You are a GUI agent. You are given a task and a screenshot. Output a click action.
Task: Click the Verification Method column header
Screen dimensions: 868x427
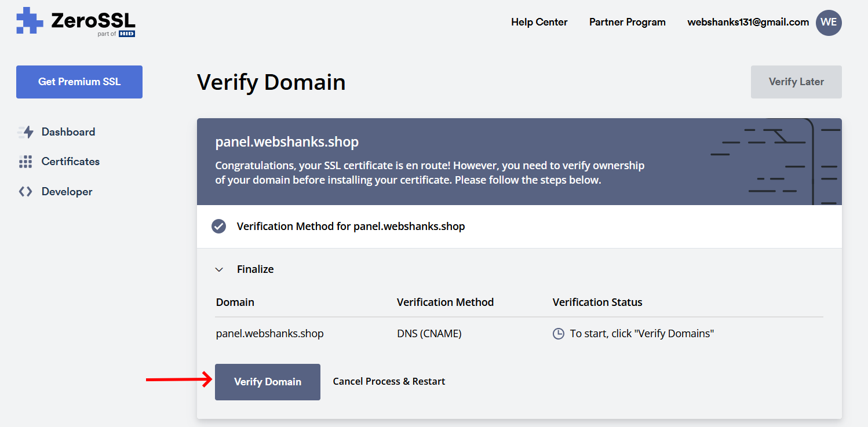click(445, 302)
